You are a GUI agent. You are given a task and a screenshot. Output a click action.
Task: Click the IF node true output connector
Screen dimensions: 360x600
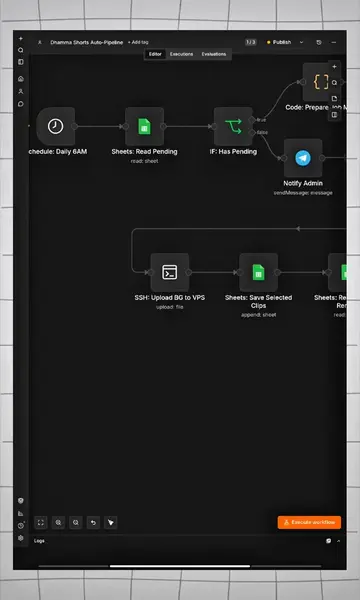(x=252, y=120)
